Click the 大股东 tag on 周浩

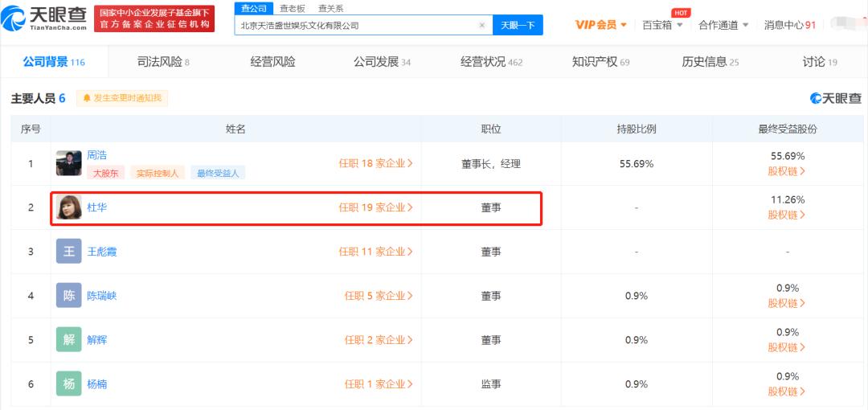(x=106, y=173)
